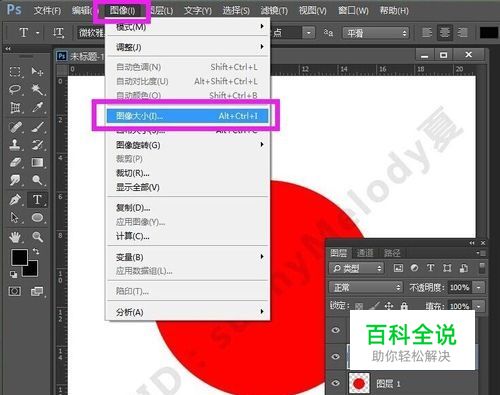The width and height of the screenshot is (500, 395).
Task: Click the background color swatch
Action: tap(32, 271)
